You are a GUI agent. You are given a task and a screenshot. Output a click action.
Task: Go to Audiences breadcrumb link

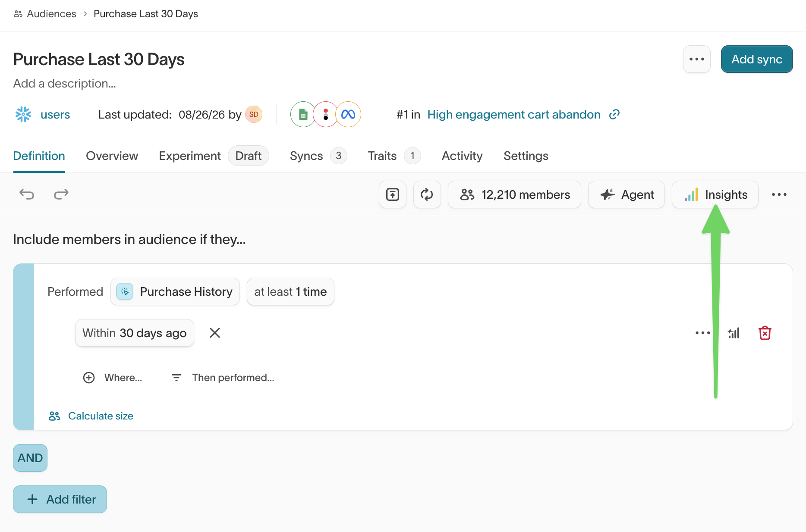point(51,14)
